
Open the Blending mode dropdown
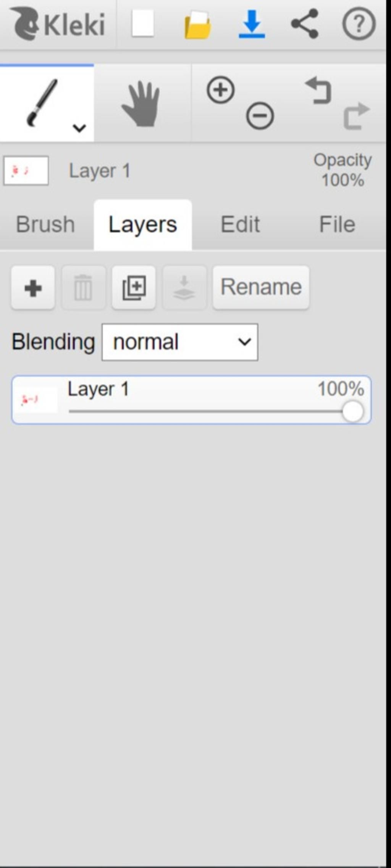[x=180, y=342]
